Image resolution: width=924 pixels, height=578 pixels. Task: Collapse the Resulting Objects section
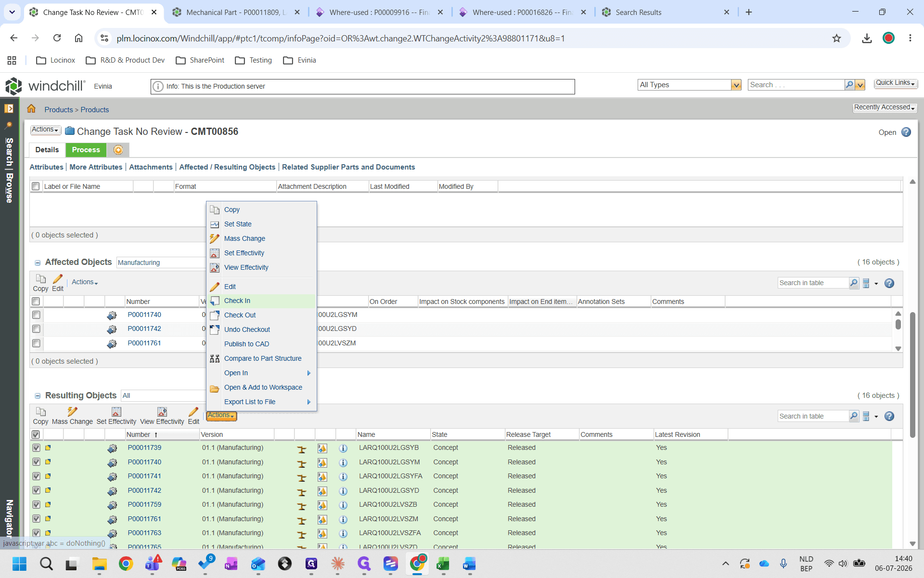point(38,396)
